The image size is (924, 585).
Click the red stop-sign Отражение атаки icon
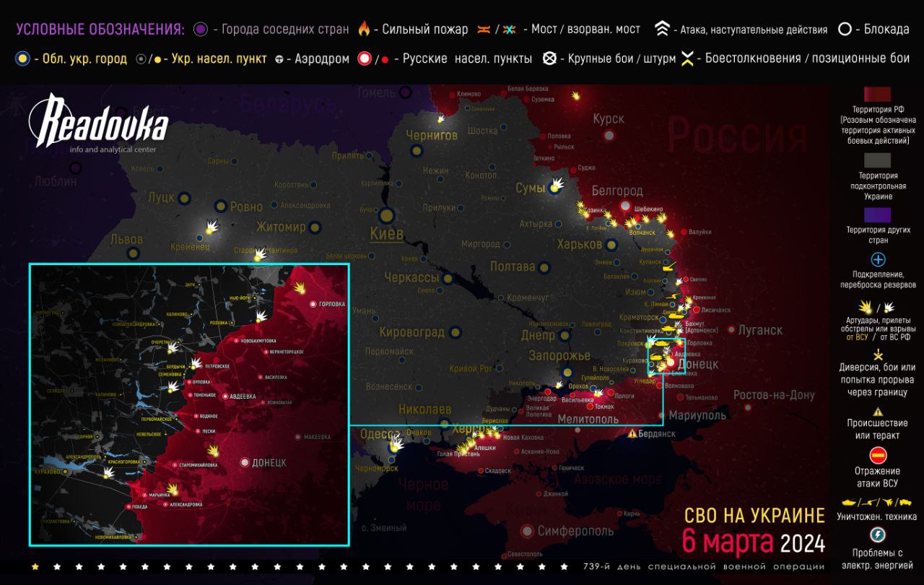click(x=878, y=455)
